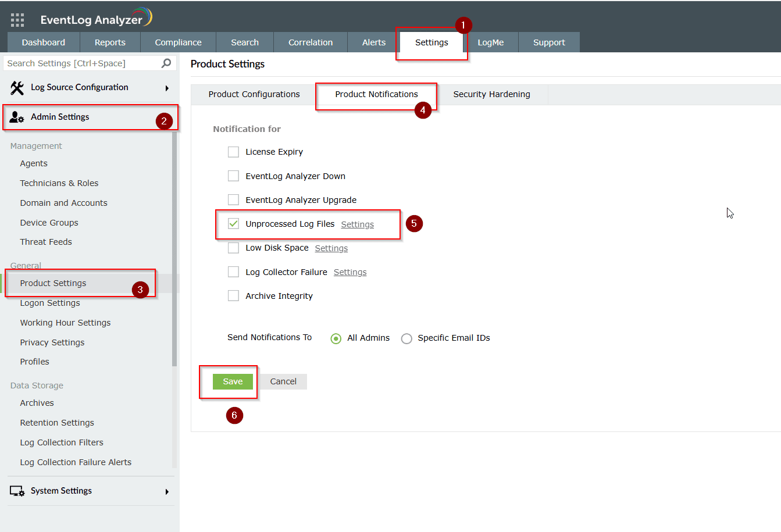
Task: Open the LogMe tab
Action: (x=491, y=42)
